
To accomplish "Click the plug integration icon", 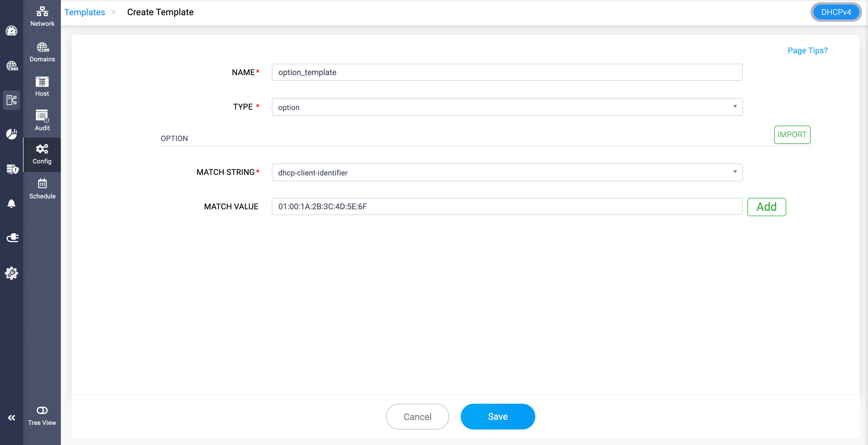I will coord(12,238).
